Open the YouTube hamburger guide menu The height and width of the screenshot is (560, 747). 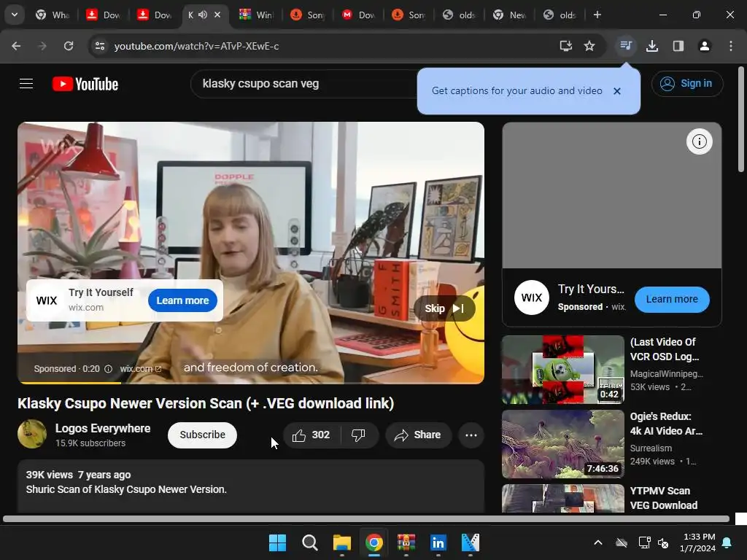click(x=26, y=84)
